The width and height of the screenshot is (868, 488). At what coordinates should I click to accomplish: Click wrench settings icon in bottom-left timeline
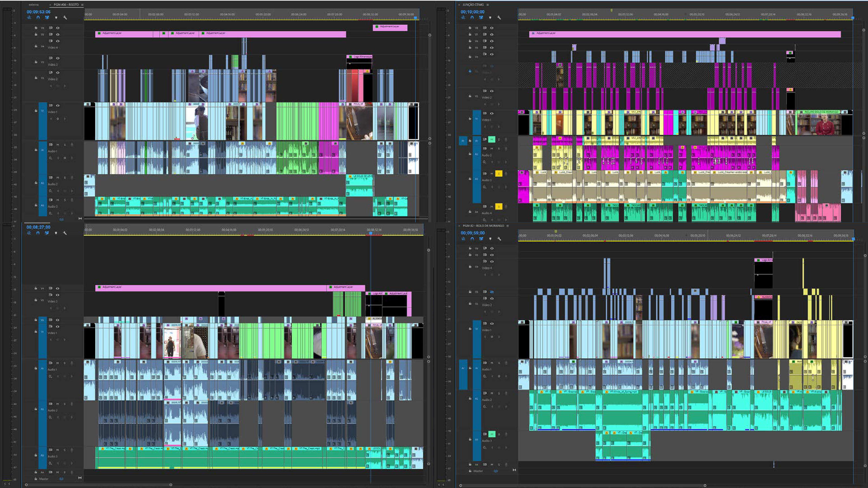[x=65, y=233]
